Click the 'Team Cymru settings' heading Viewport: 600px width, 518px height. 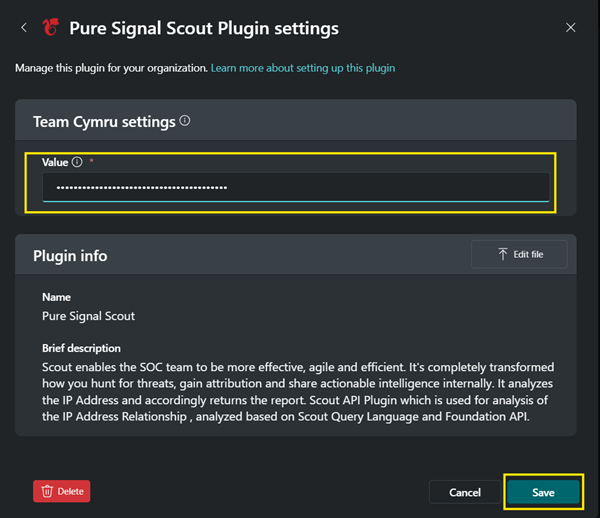[104, 122]
